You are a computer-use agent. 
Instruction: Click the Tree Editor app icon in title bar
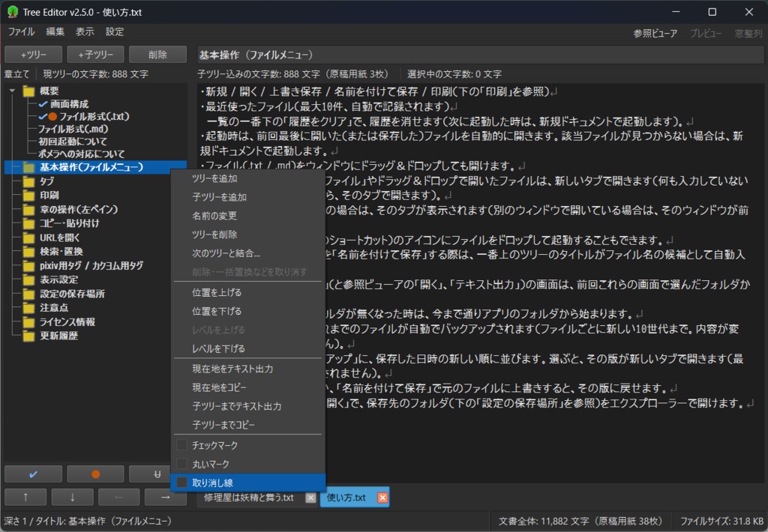13,12
